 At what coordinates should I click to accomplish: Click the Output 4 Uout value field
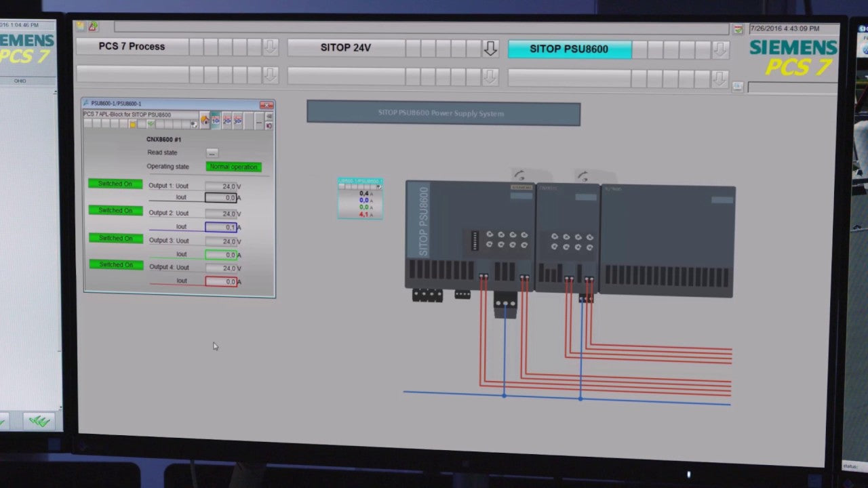pyautogui.click(x=222, y=268)
